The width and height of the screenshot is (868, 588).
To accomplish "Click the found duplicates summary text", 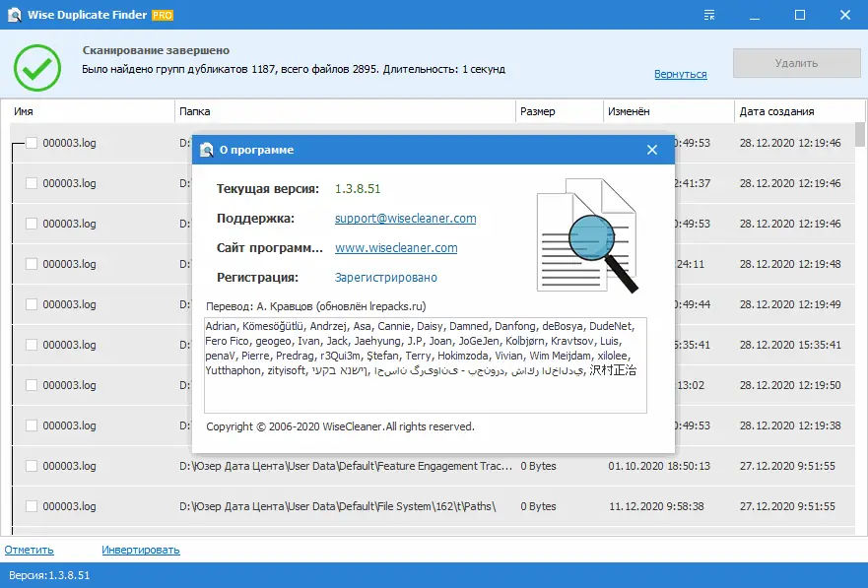I will [x=294, y=69].
